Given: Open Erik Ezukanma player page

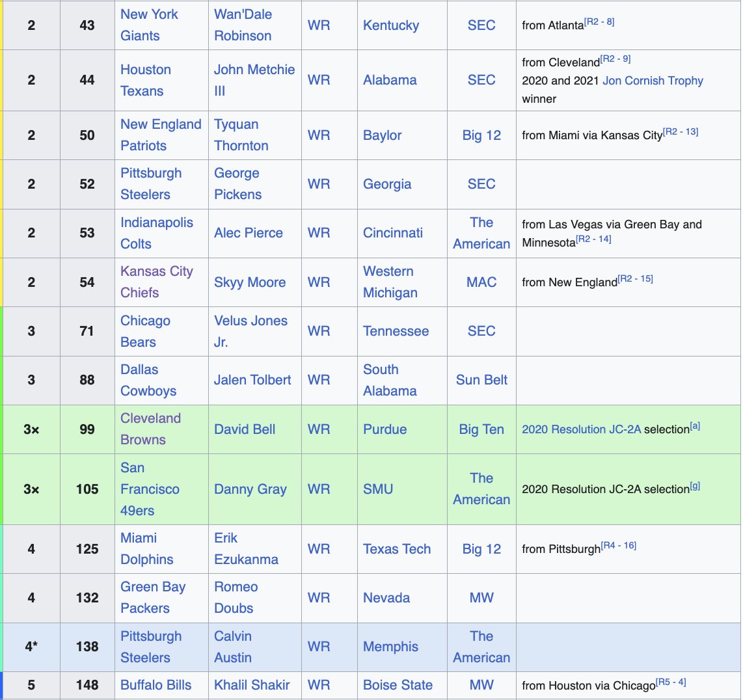Looking at the screenshot, I should pos(246,549).
